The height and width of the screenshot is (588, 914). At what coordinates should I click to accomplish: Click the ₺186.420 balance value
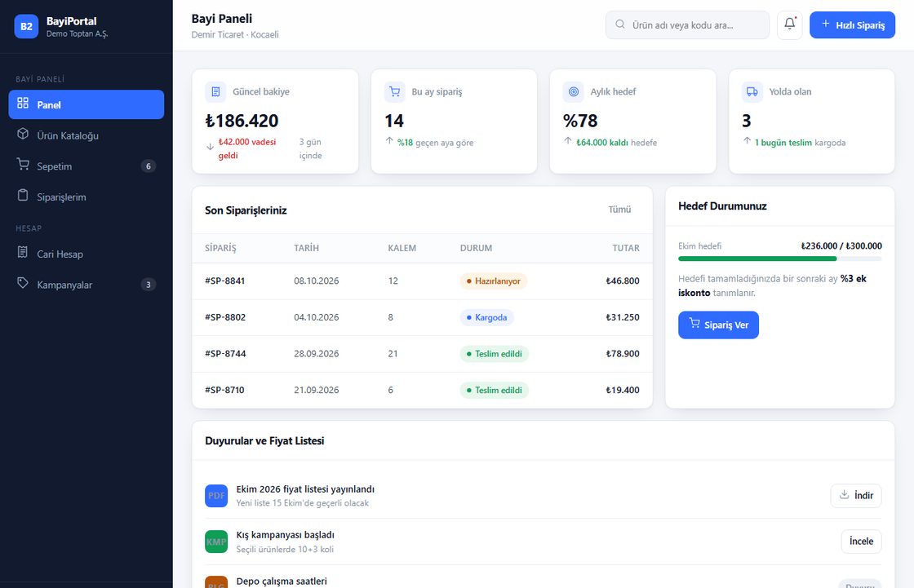point(242,121)
